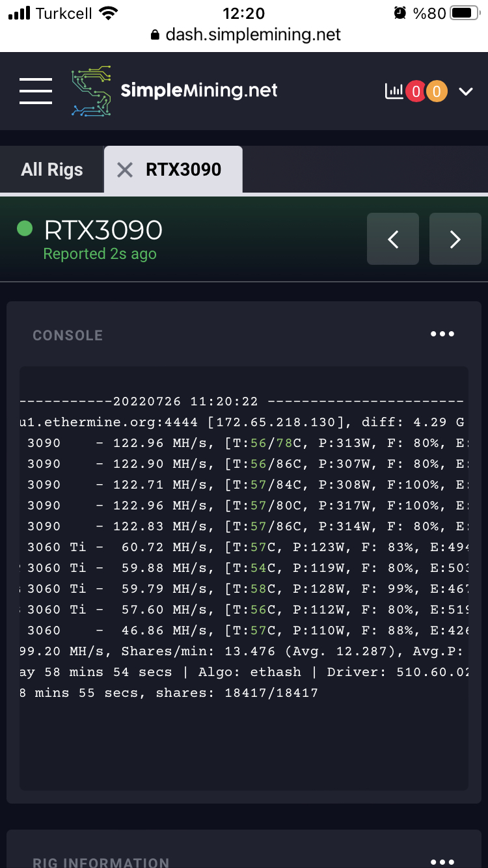Click the RTX3090 rig title
Viewport: 488px width, 868px height.
[103, 230]
